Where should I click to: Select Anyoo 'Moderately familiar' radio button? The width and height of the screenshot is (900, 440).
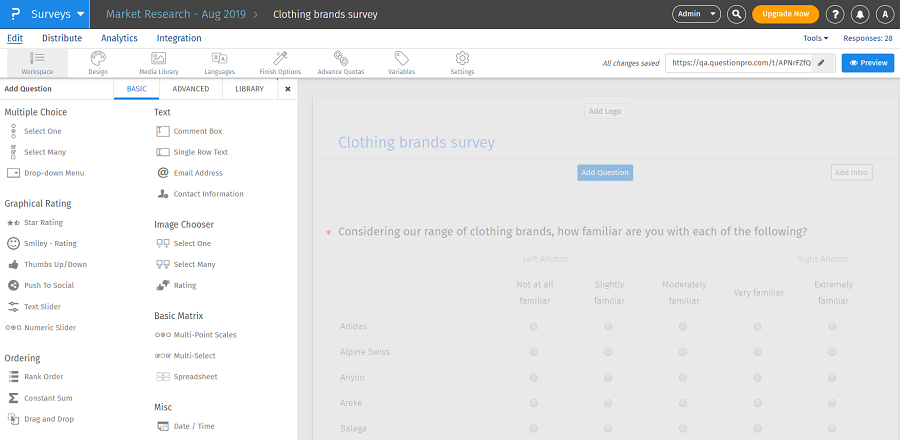(683, 378)
